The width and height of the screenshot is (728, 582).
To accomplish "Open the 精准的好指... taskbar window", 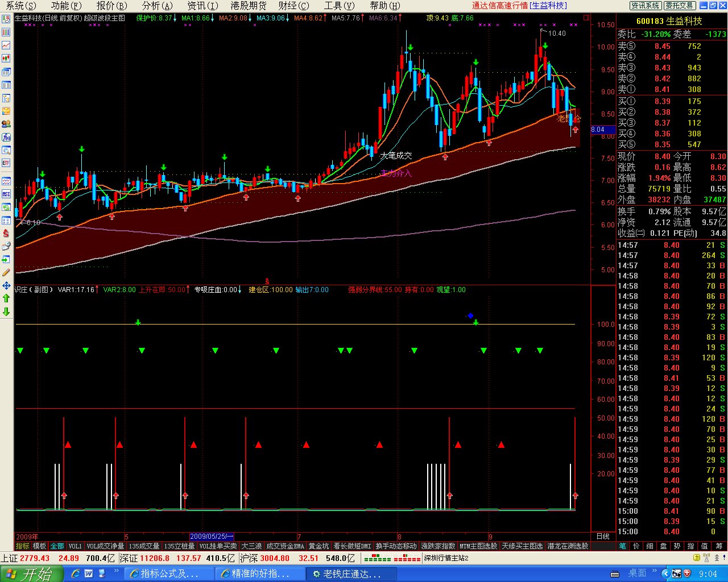I will pyautogui.click(x=260, y=573).
